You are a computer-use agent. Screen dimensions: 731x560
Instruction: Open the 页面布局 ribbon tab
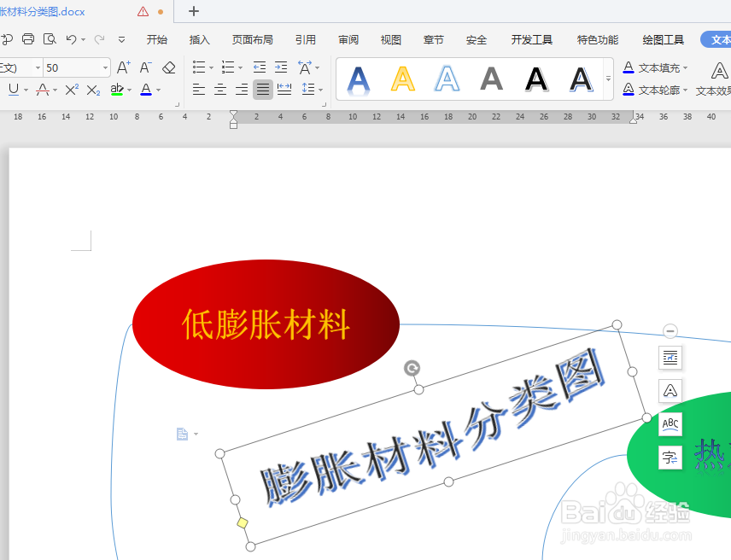(253, 38)
